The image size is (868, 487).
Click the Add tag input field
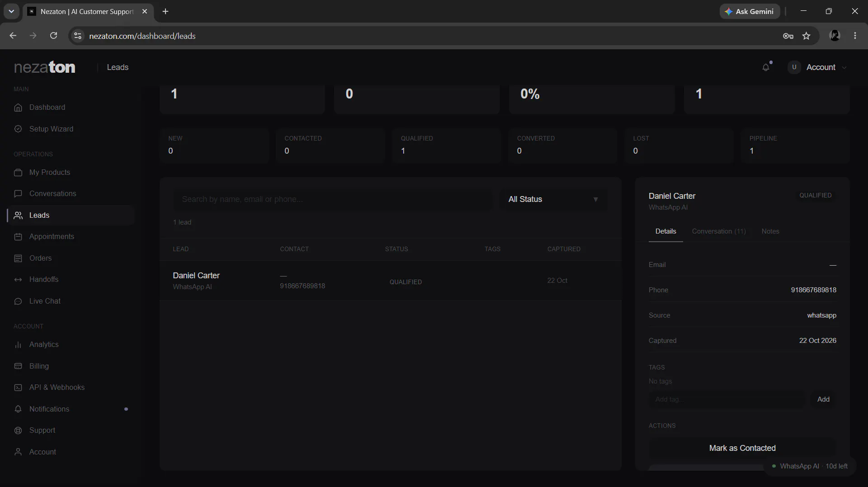727,399
